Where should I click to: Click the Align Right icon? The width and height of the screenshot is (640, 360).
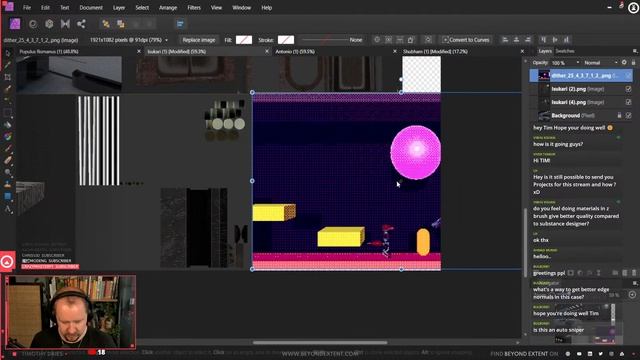pyautogui.click(x=528, y=40)
